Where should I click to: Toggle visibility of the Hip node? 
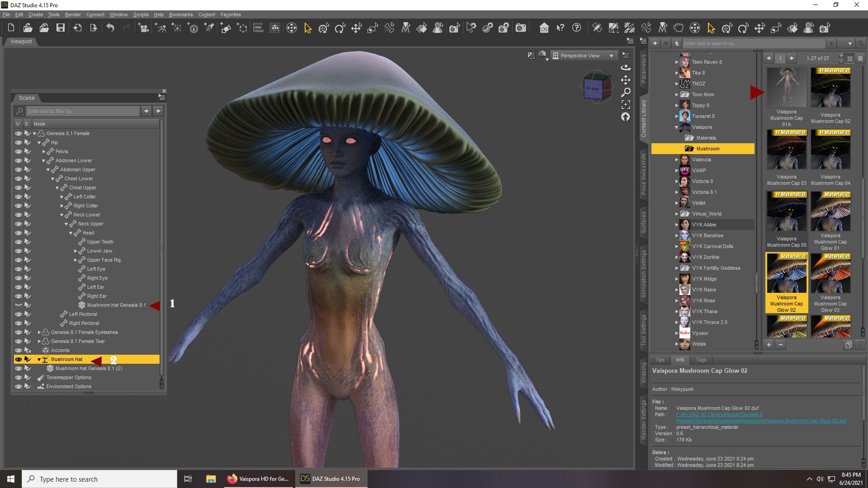(x=18, y=142)
